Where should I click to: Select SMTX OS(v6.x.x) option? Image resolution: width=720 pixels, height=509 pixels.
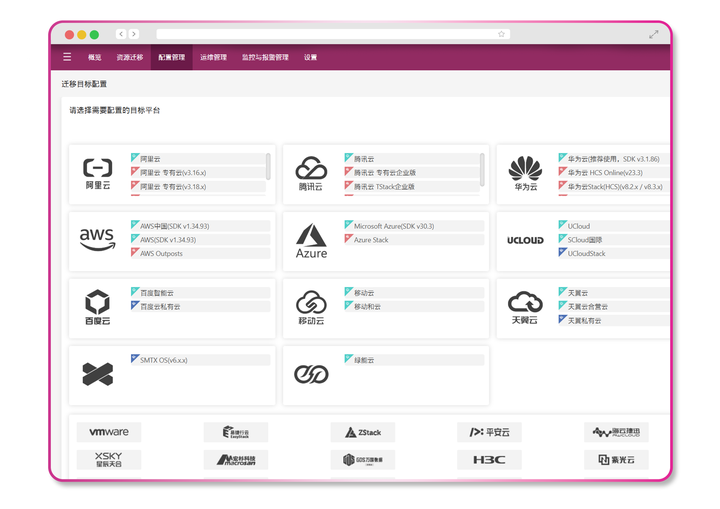[x=200, y=360]
